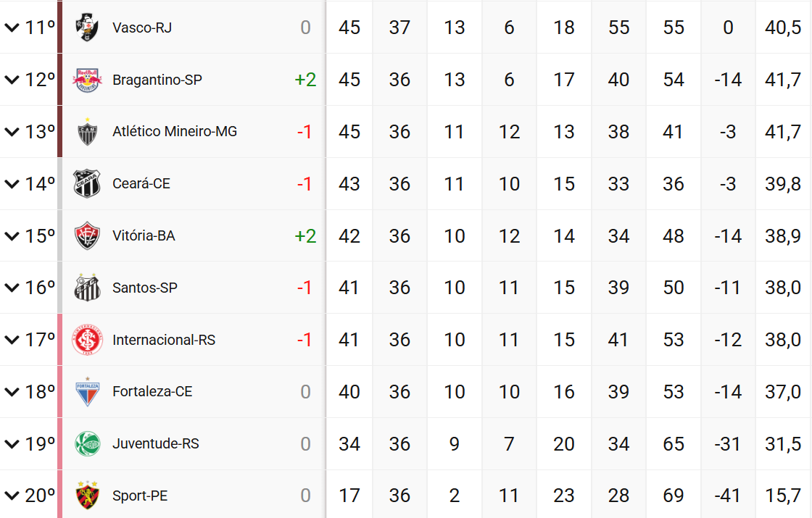
Task: Click the Atlético Mineiro-MG crest
Action: click(x=87, y=132)
